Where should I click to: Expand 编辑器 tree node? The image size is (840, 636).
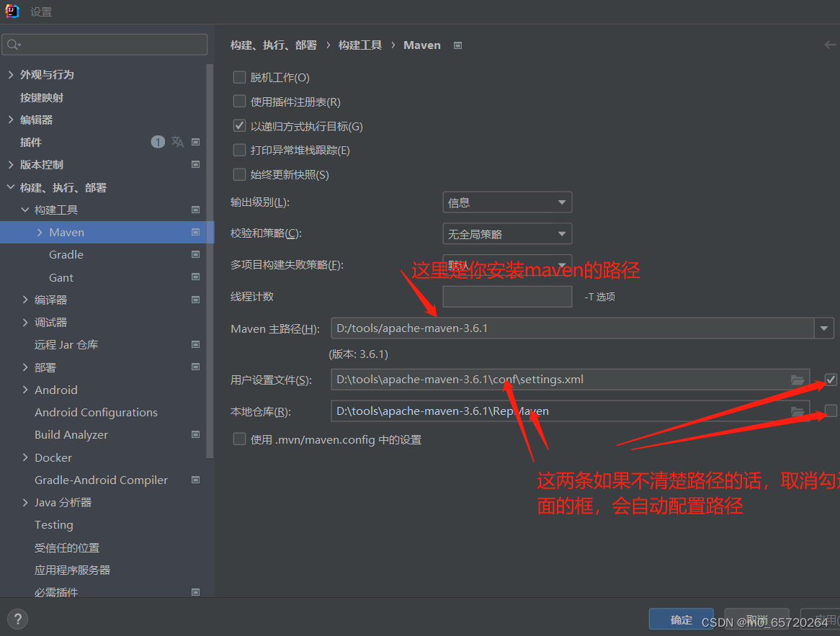(x=11, y=120)
